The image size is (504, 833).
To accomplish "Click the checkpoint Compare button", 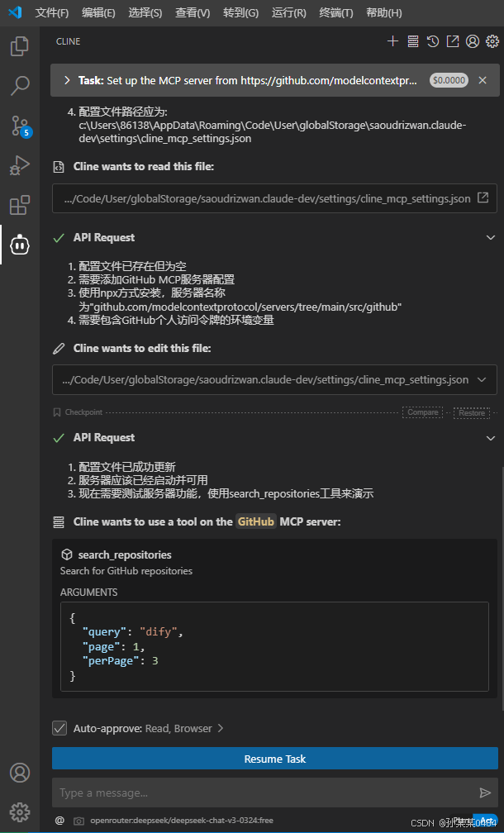I will (423, 412).
